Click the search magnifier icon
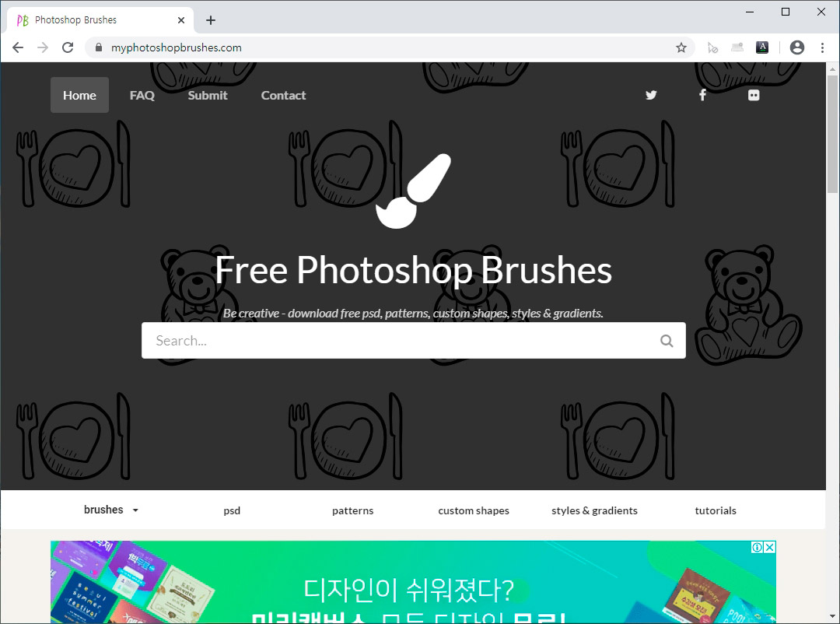This screenshot has width=840, height=624. [x=667, y=341]
